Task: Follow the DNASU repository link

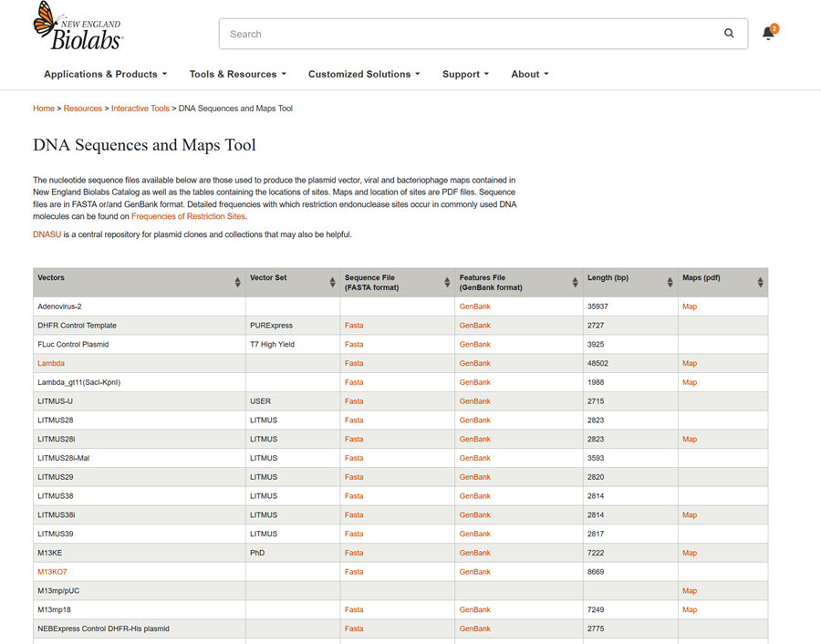Action: click(x=47, y=234)
